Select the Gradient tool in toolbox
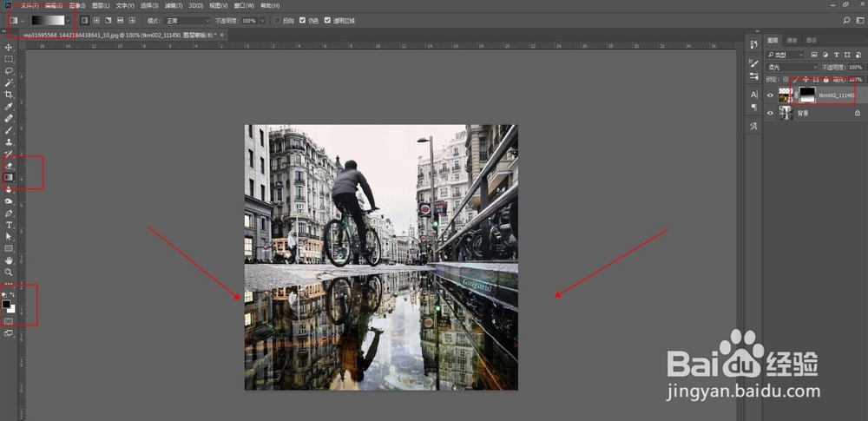868x421 pixels. tap(9, 177)
